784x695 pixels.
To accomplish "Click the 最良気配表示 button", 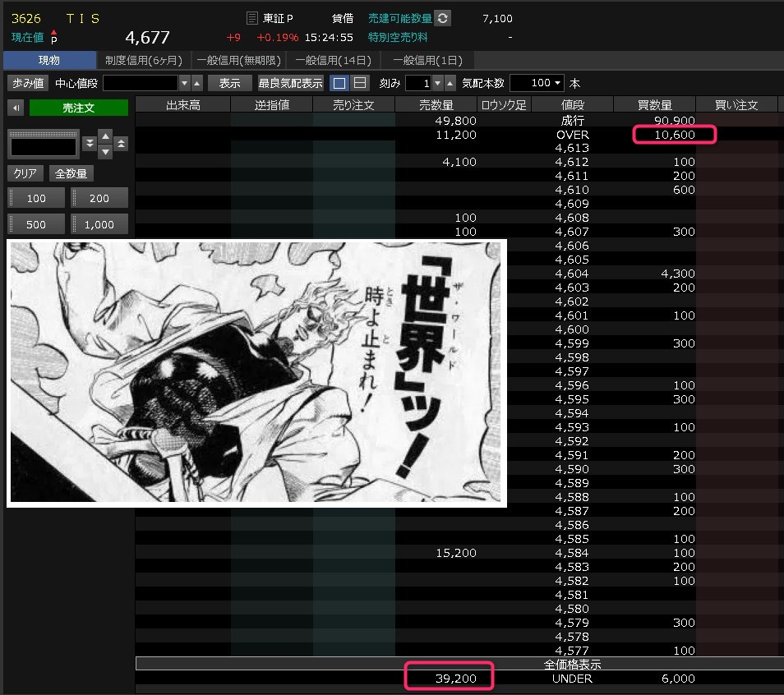I will click(290, 83).
